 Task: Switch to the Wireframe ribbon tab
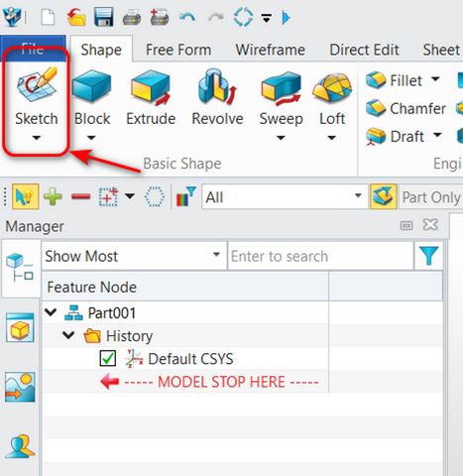(270, 50)
